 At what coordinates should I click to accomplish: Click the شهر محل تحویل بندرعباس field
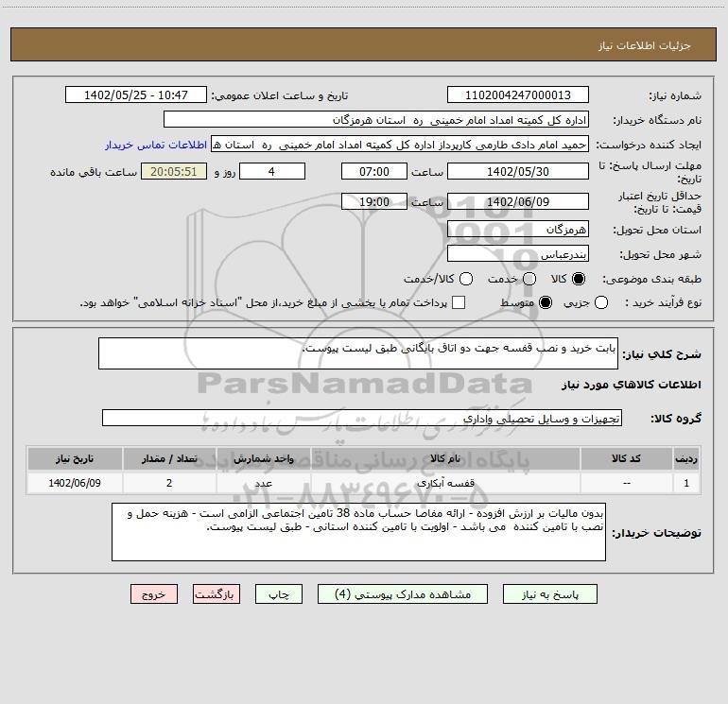518,253
